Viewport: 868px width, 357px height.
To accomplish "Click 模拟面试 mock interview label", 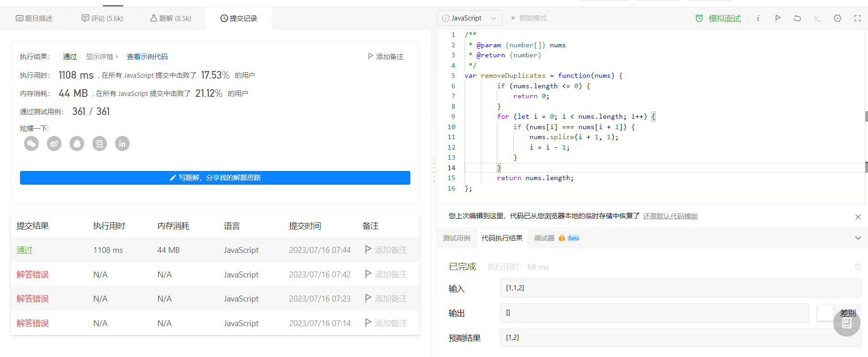I will click(x=725, y=18).
